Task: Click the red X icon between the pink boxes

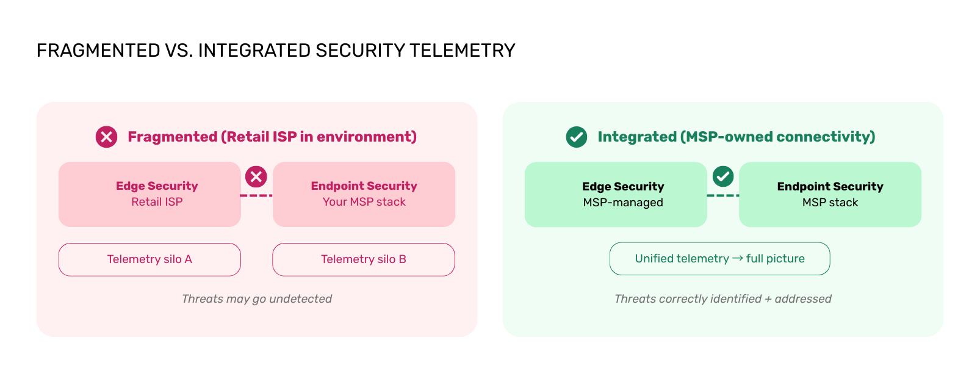Action: point(256,177)
